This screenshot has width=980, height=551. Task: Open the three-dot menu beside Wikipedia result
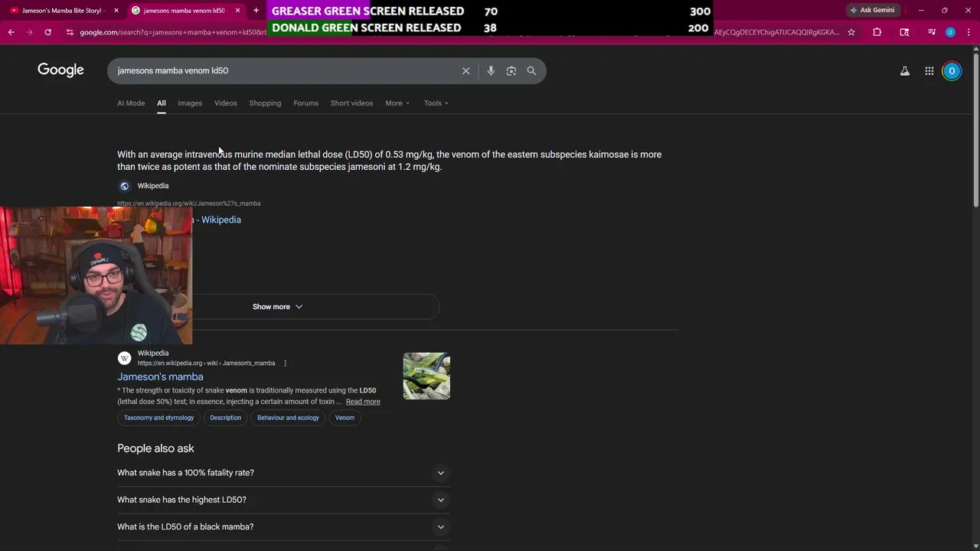pyautogui.click(x=285, y=364)
